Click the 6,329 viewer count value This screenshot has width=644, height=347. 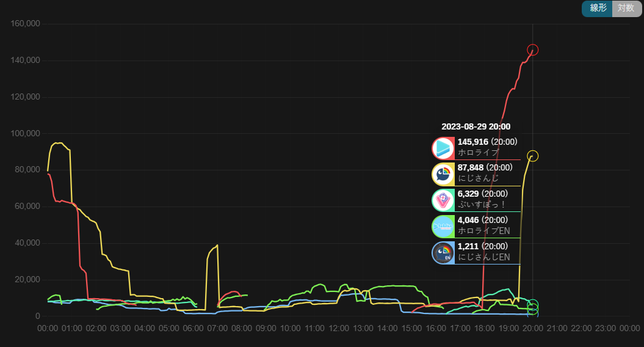(x=468, y=194)
